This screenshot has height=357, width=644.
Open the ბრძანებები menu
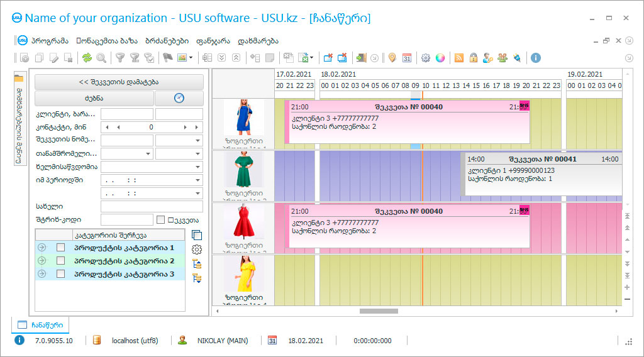[167, 41]
